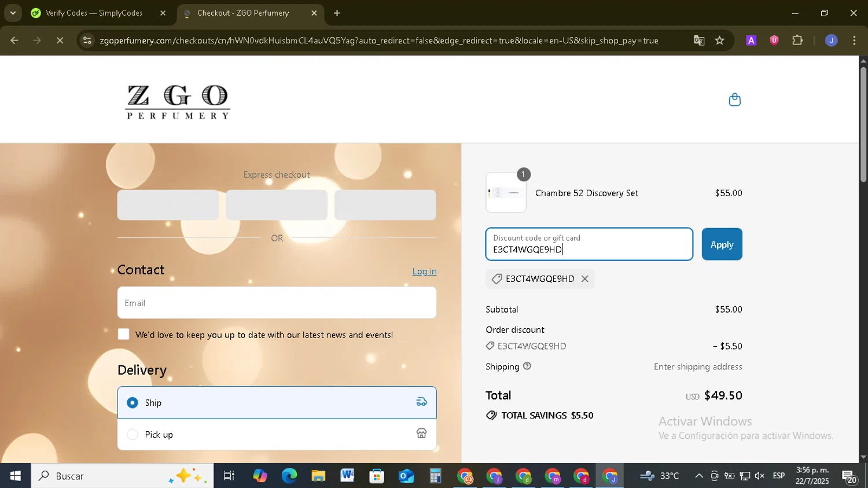The image size is (868, 488).
Task: Close the Checkout - ZGO Perfumery tab
Action: (314, 13)
